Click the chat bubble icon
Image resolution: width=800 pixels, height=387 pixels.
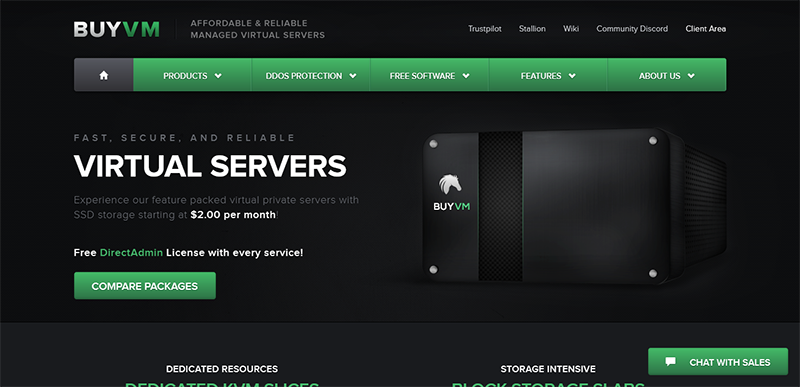click(670, 362)
